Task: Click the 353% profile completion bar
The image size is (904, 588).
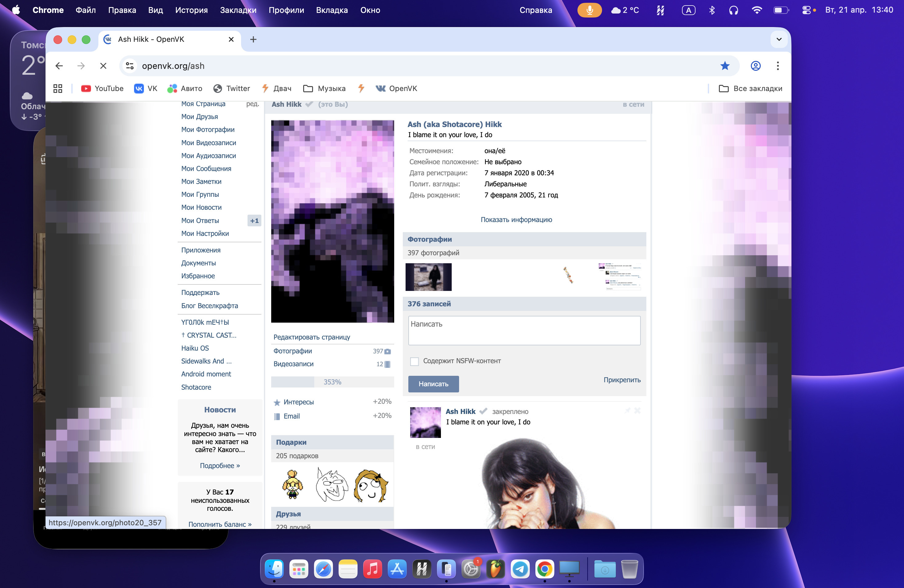Action: [332, 382]
